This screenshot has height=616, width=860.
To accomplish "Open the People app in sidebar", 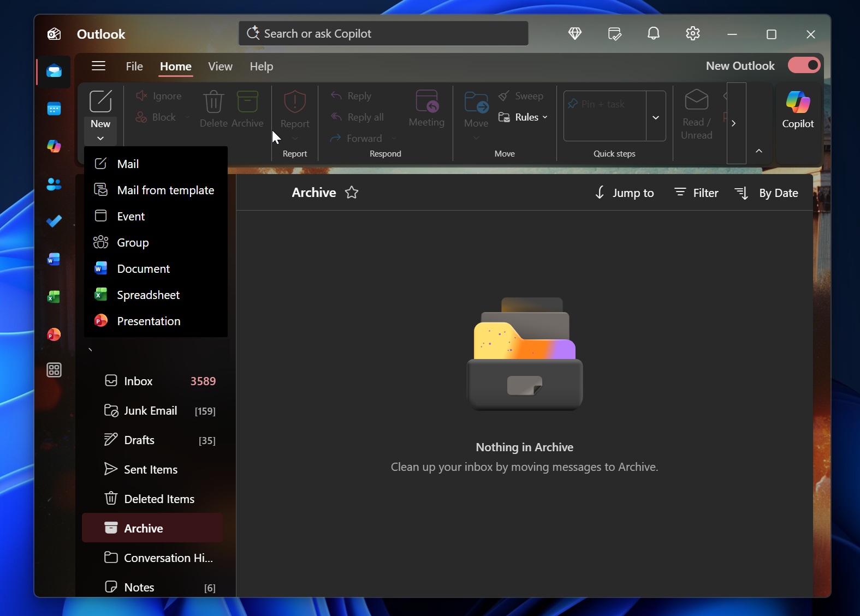I will (54, 184).
